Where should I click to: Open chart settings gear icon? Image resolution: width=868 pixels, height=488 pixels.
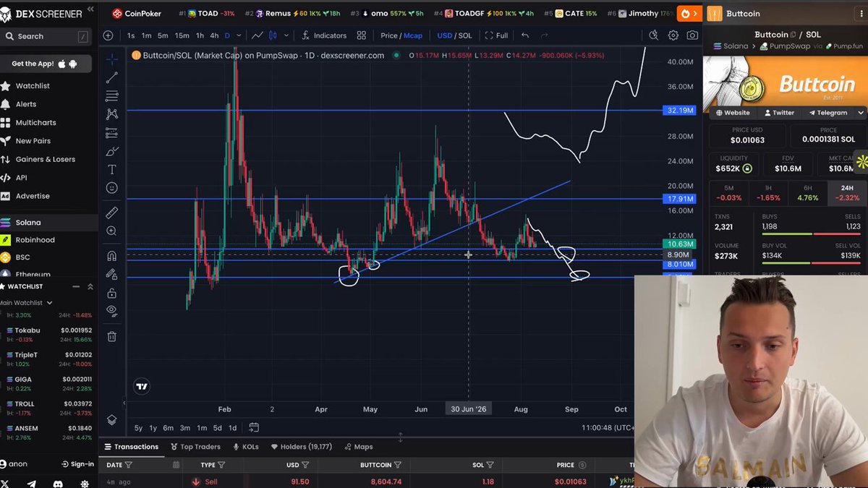[673, 35]
